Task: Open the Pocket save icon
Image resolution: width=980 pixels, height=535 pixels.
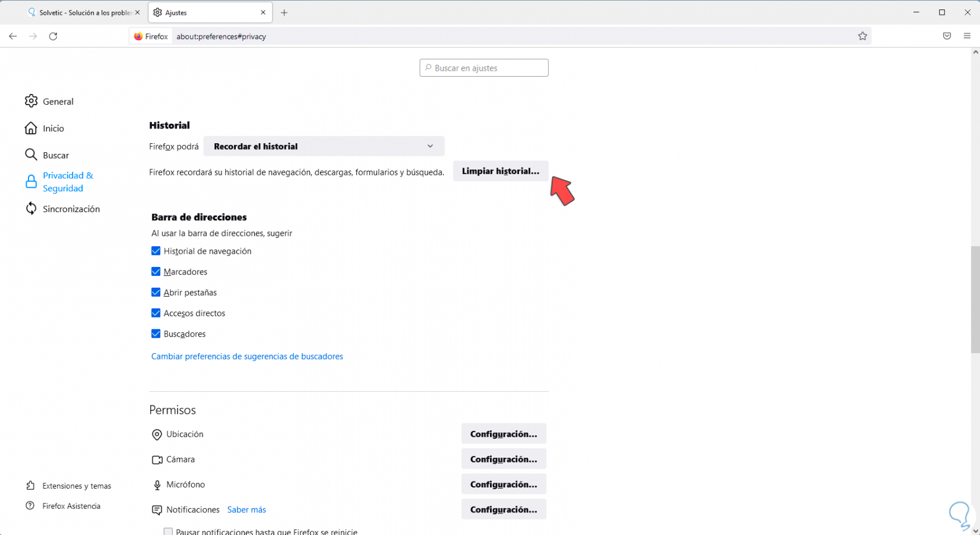Action: pos(947,36)
